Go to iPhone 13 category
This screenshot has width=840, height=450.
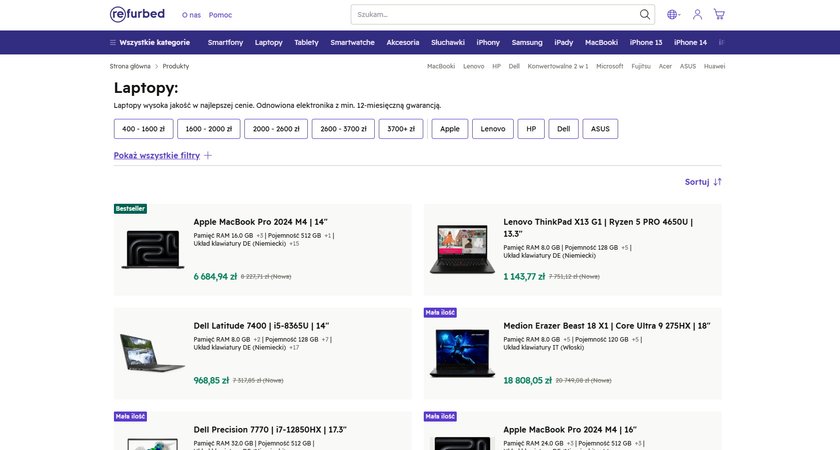(646, 42)
